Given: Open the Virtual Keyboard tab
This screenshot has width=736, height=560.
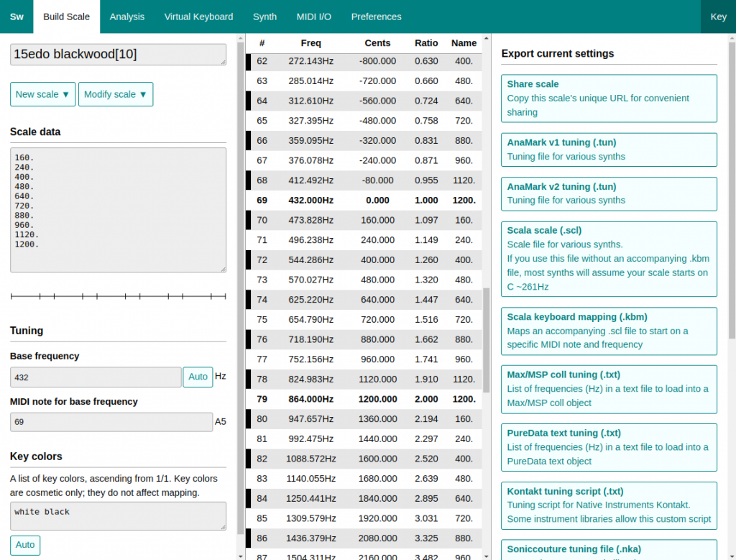Looking at the screenshot, I should pos(198,17).
